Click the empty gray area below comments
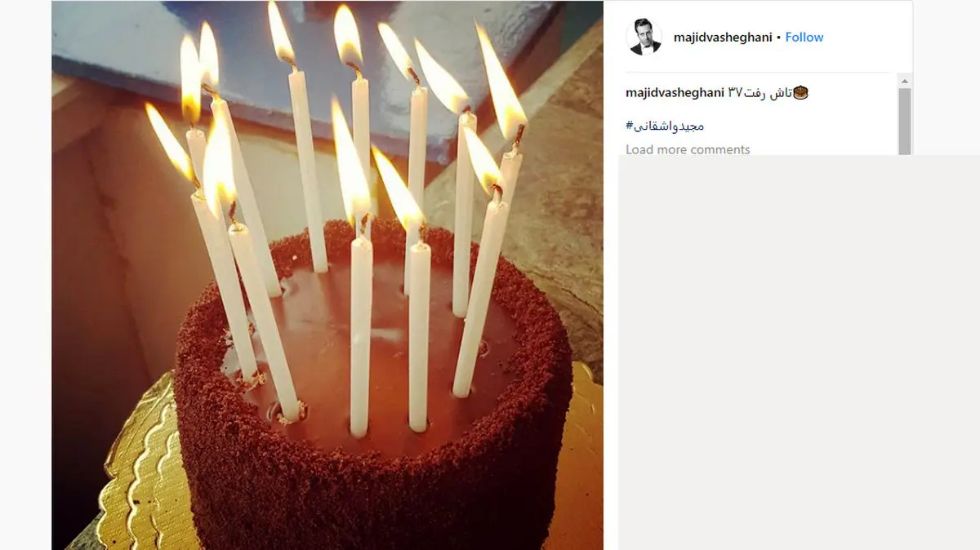 [x=799, y=352]
